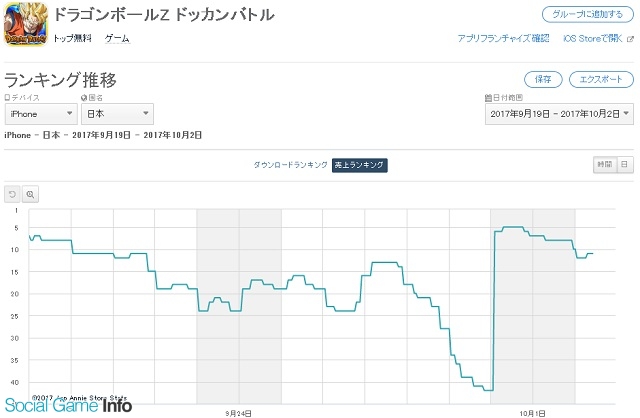Open the アプリフランチャイズ確認 link
Image resolution: width=640 pixels, height=418 pixels.
click(503, 38)
